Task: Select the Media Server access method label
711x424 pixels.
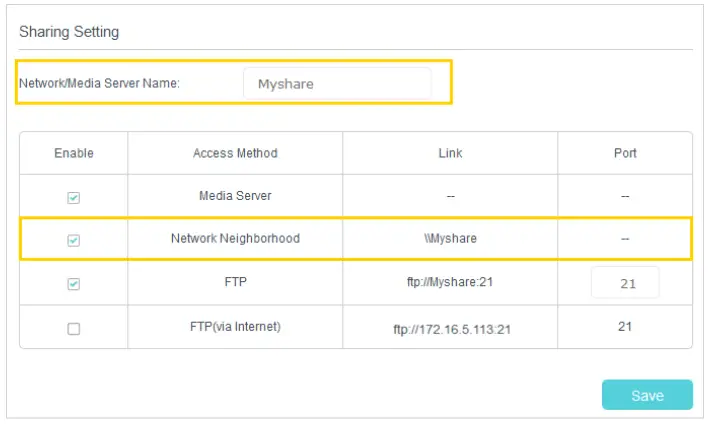Action: pyautogui.click(x=235, y=196)
